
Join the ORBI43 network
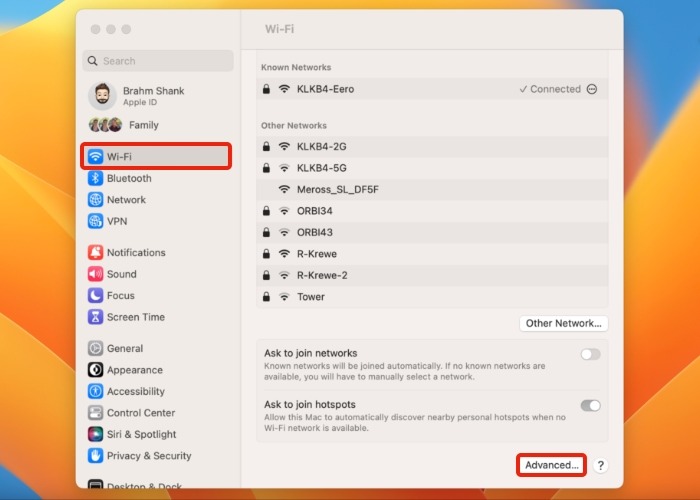pyautogui.click(x=432, y=232)
